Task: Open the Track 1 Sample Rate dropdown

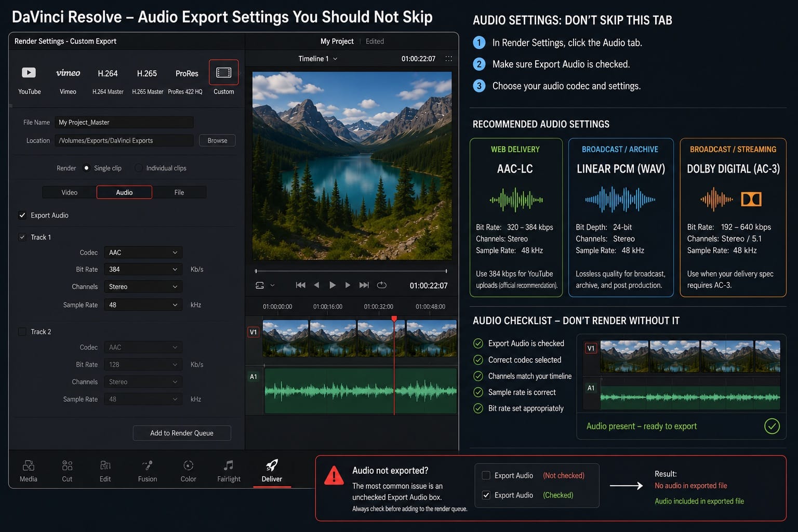Action: point(143,305)
